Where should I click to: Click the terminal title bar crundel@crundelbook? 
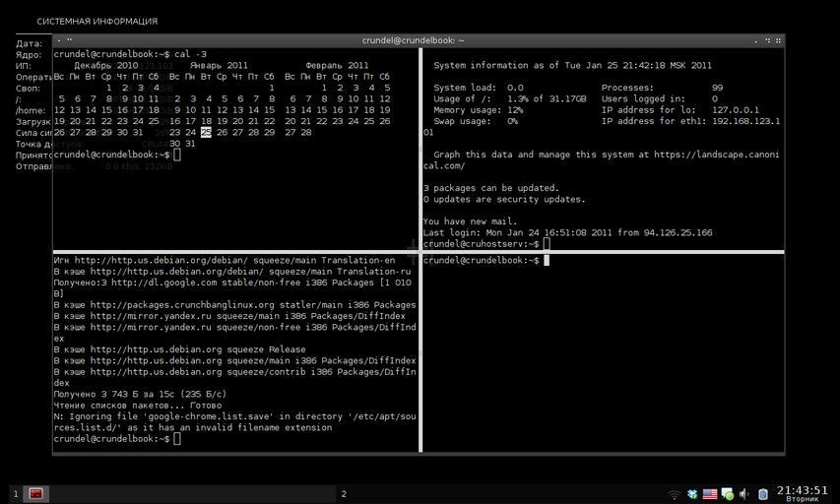414,40
